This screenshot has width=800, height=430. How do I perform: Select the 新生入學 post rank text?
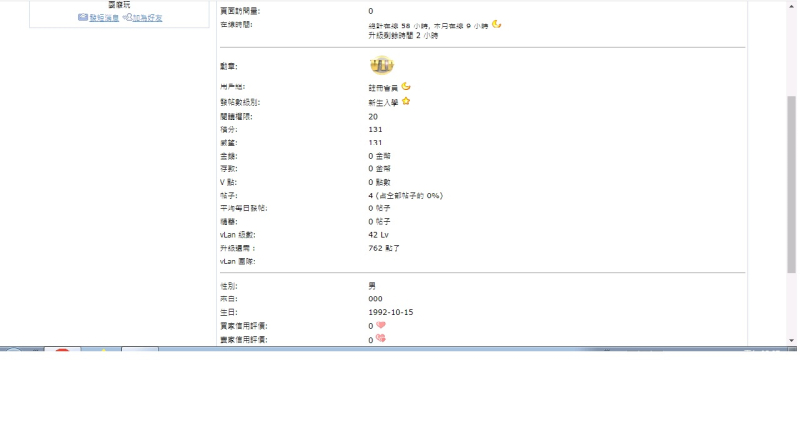point(383,103)
